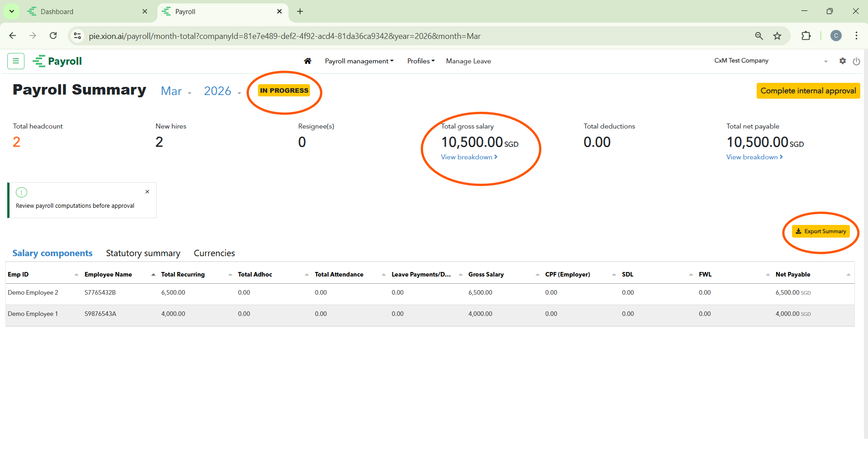The image size is (868, 458).
Task: Expand the Mar month dropdown
Action: [x=176, y=91]
